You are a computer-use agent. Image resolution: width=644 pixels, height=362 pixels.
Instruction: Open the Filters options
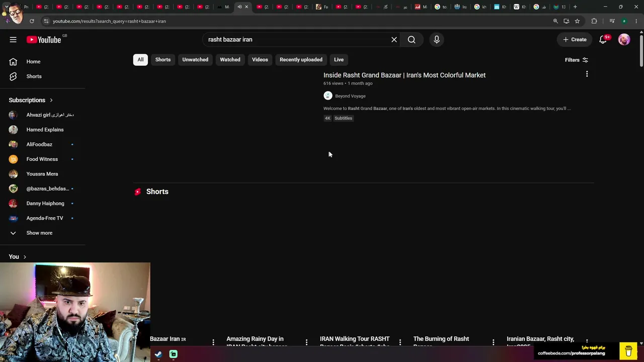click(x=577, y=60)
